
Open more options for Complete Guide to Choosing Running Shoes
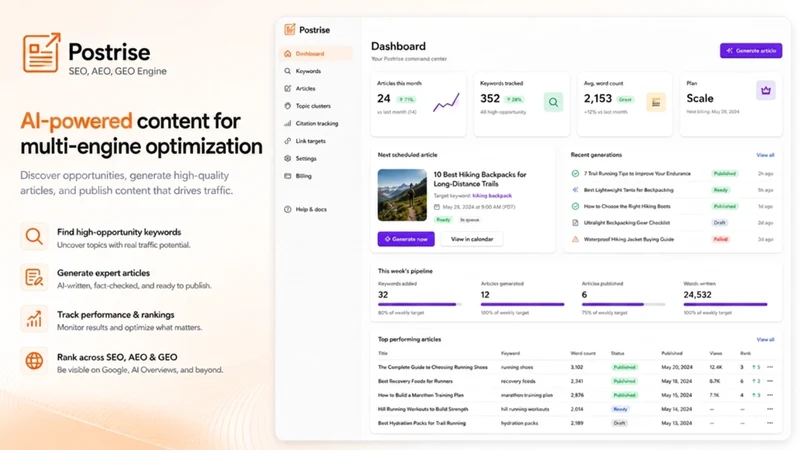770,367
